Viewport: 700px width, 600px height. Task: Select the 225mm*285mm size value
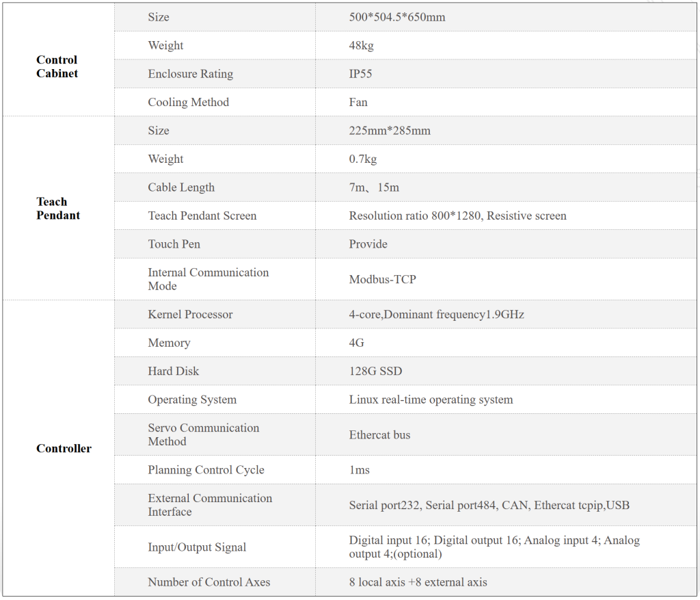[x=390, y=131]
